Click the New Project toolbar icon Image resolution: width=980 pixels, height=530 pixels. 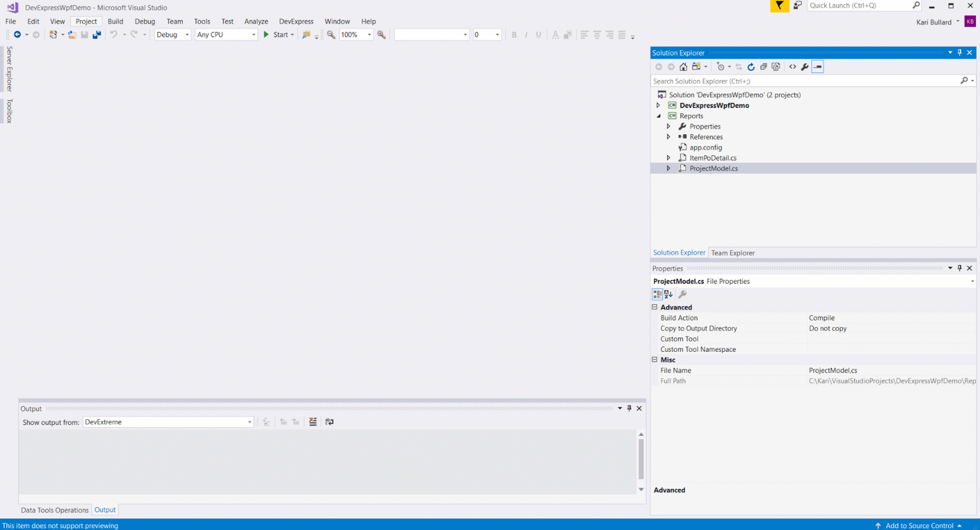[x=53, y=34]
